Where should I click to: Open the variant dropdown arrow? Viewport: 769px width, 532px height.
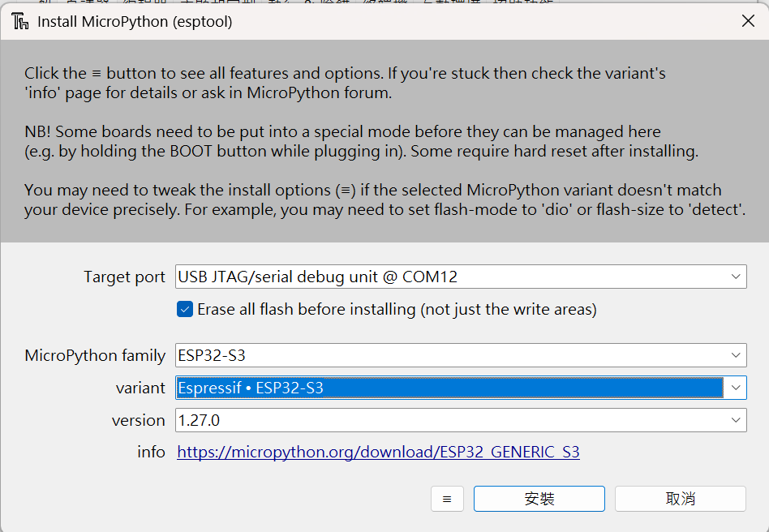pos(735,388)
